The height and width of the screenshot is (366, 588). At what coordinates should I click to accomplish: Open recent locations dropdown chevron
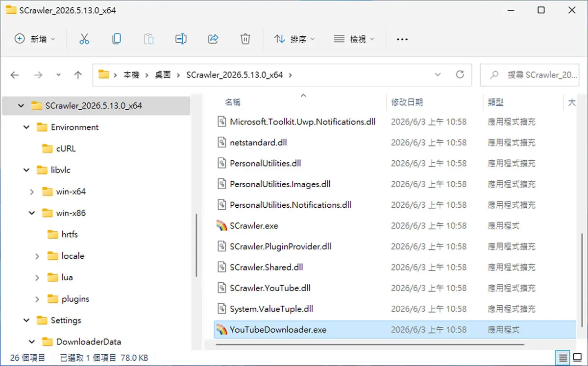tap(59, 75)
